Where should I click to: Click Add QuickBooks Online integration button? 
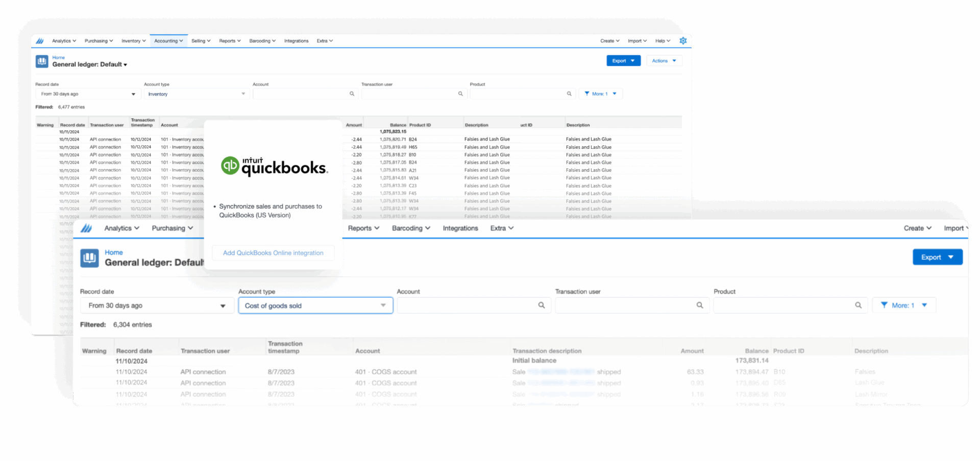click(x=273, y=253)
